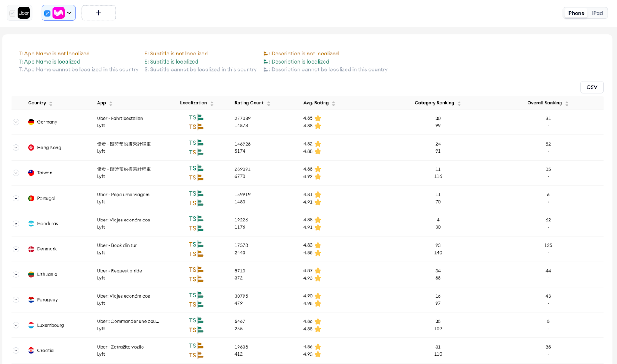Uncheck the Lyft checkbox
This screenshot has height=364, width=617.
(x=47, y=13)
